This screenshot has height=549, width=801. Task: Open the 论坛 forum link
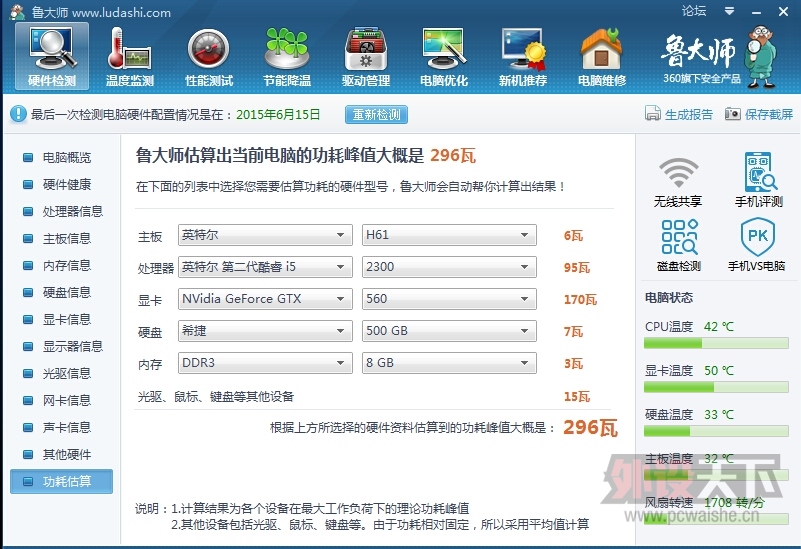[694, 11]
